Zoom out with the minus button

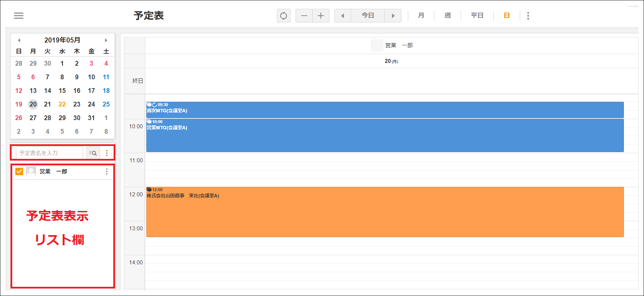point(304,16)
